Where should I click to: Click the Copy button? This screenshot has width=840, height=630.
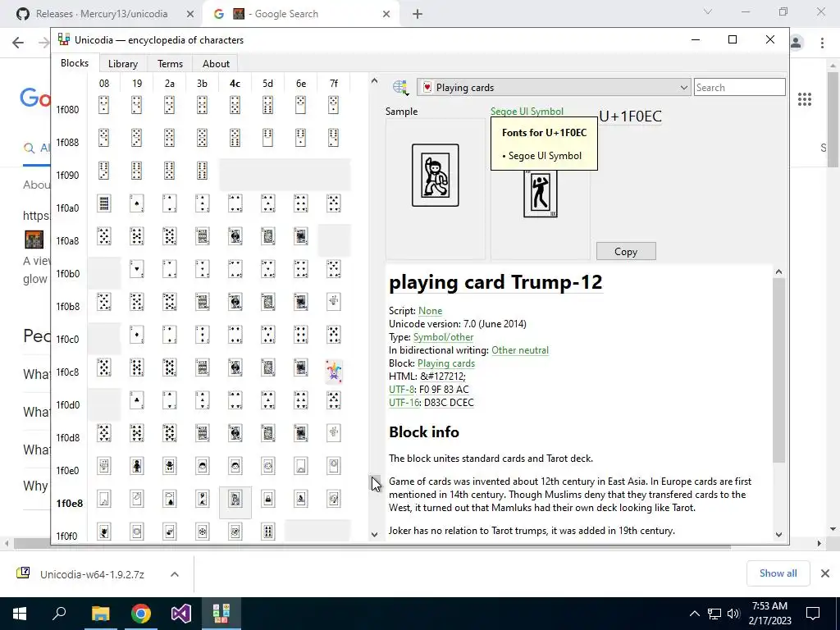coord(626,251)
